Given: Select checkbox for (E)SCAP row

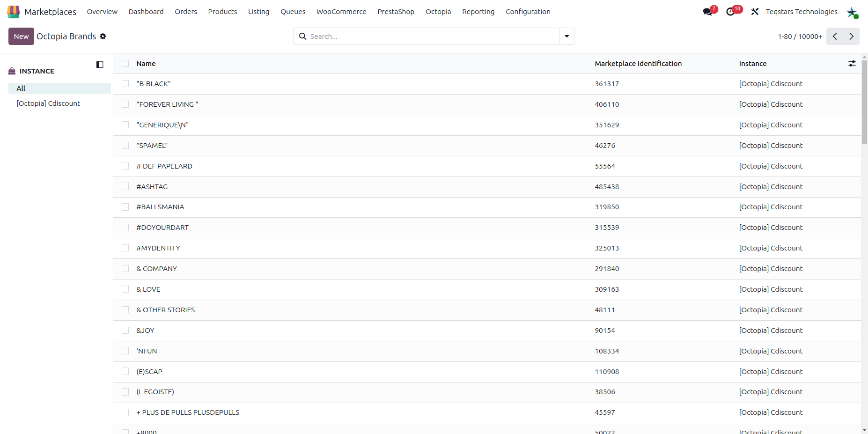Looking at the screenshot, I should tap(125, 372).
